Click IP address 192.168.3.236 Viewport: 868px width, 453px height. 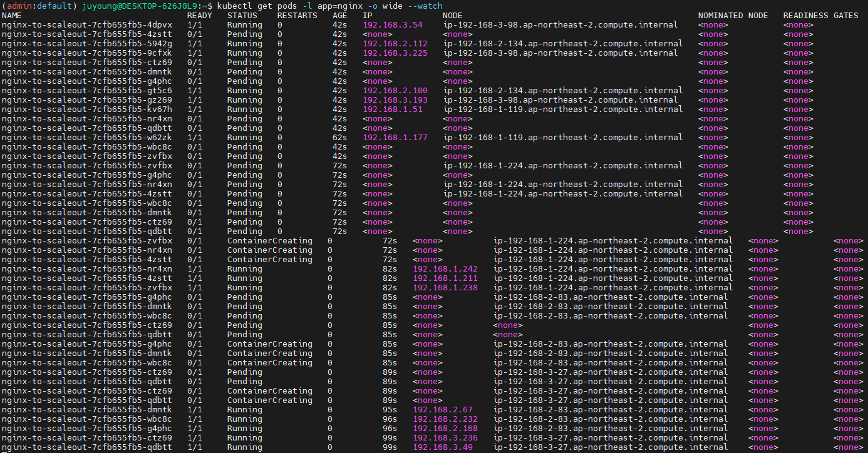[445, 438]
